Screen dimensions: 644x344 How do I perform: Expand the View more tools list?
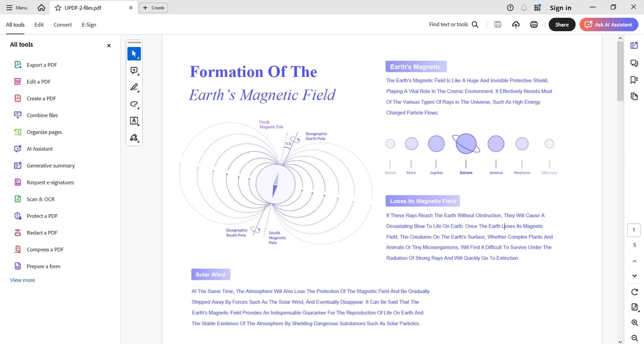[22, 280]
